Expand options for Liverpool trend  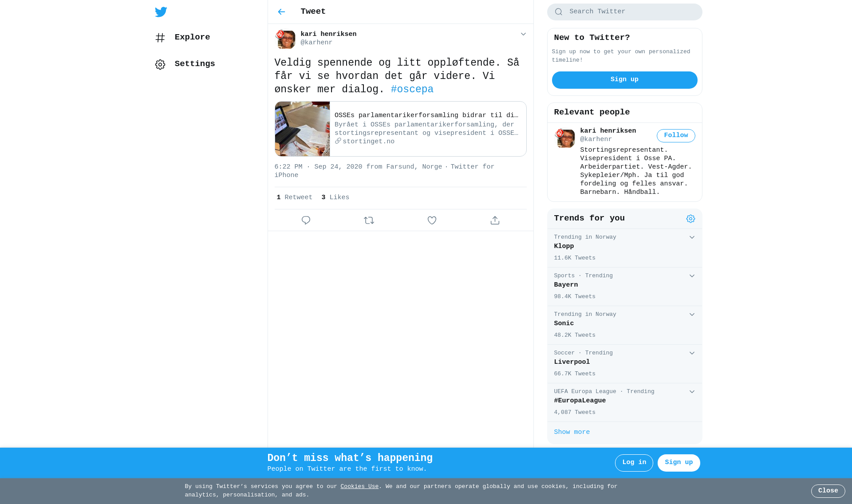click(692, 353)
